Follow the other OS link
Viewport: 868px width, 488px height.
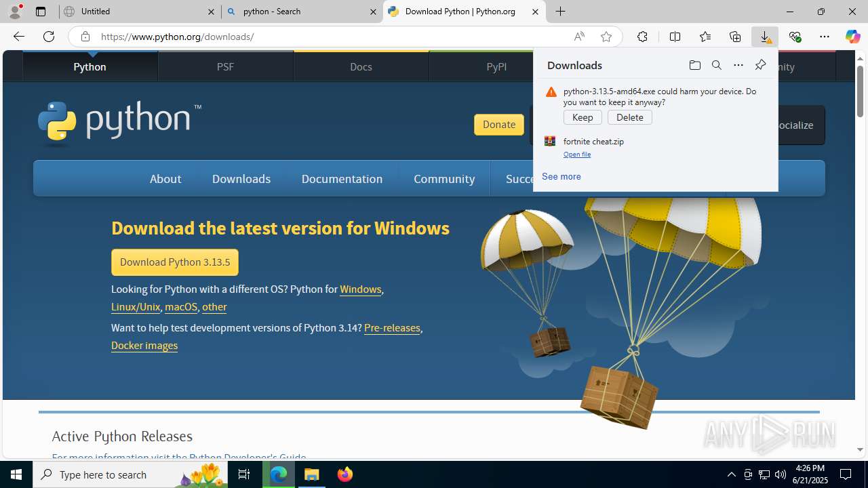point(214,307)
